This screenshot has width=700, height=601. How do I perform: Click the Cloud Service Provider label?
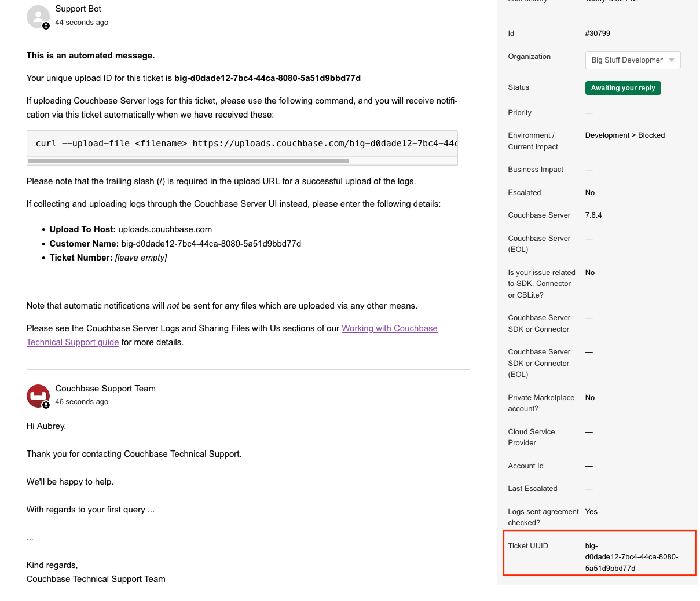(x=532, y=437)
